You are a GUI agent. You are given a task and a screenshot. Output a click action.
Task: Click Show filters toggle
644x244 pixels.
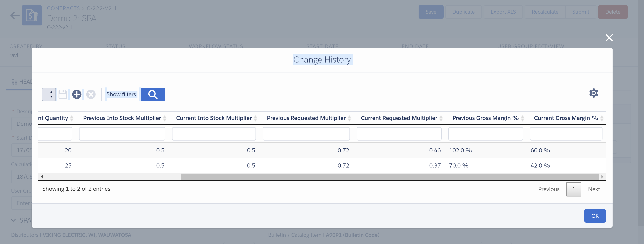(121, 94)
